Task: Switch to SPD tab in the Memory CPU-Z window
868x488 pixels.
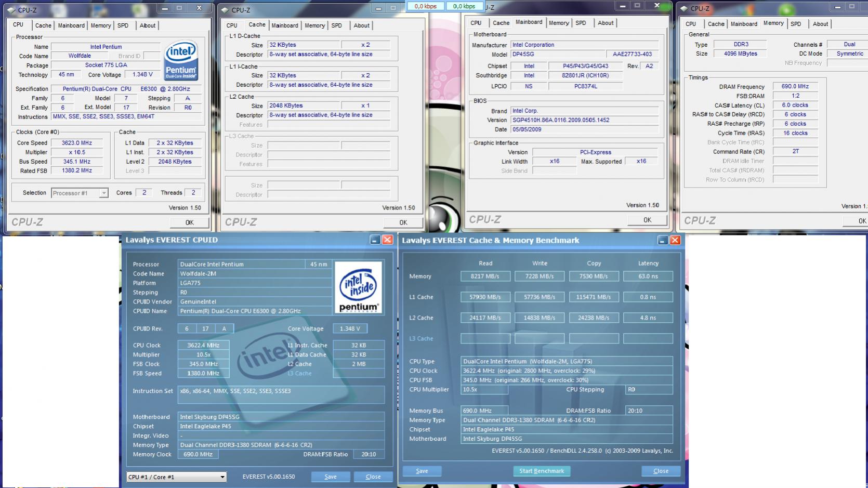Action: click(795, 24)
